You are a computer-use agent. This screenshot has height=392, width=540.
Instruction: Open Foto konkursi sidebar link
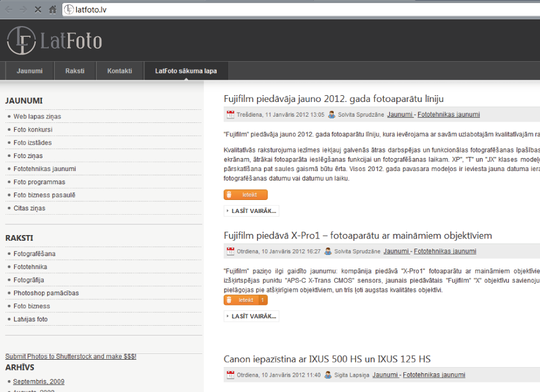(33, 129)
